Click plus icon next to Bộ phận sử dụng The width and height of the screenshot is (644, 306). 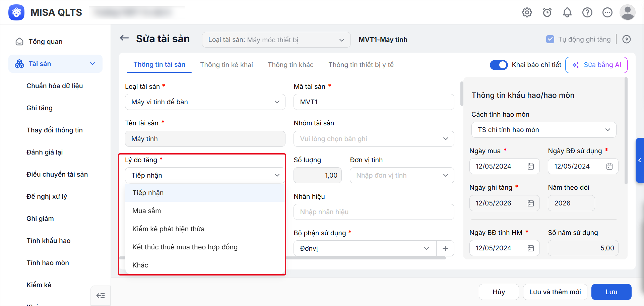(445, 248)
